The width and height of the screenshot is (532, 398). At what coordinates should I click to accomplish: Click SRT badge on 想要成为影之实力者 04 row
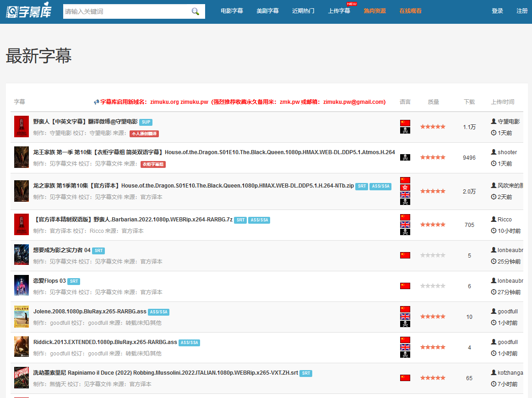98,251
